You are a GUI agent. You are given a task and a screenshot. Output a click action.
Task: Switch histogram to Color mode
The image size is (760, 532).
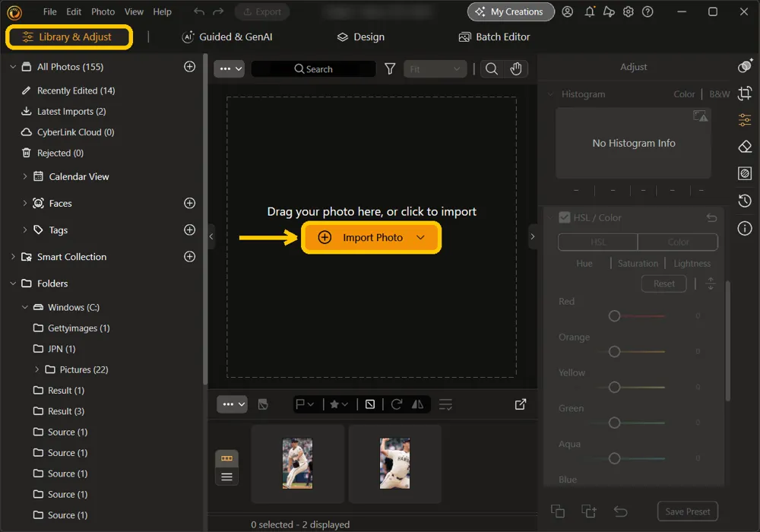click(684, 94)
